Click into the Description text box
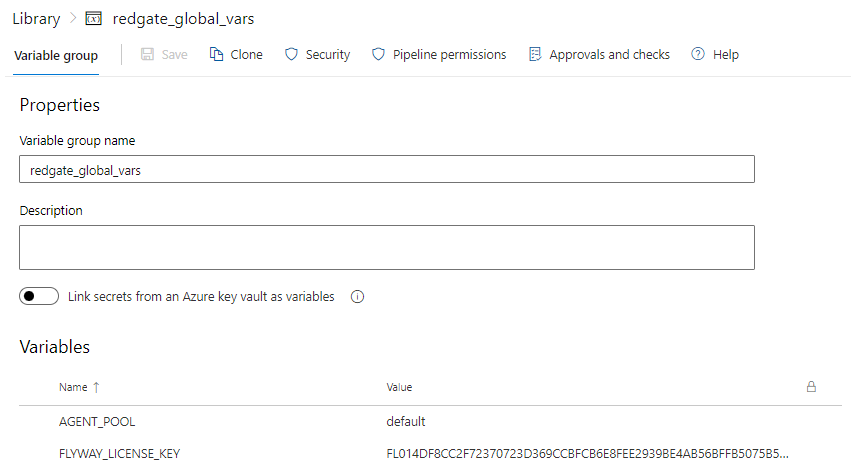The height and width of the screenshot is (476, 851). (387, 247)
